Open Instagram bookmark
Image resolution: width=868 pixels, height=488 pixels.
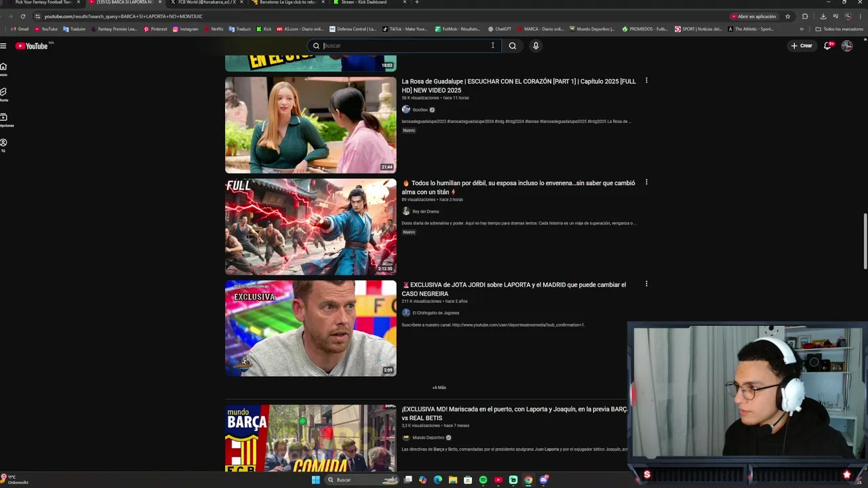coord(186,29)
